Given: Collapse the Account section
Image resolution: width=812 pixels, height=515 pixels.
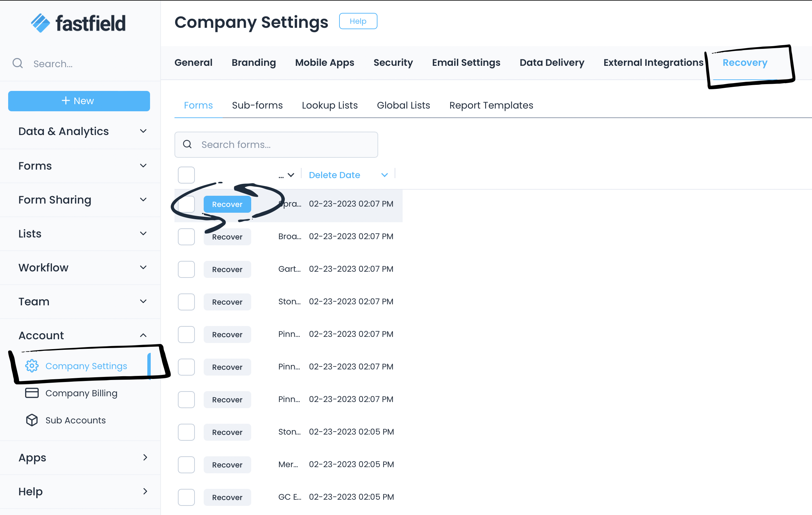Looking at the screenshot, I should coord(143,335).
